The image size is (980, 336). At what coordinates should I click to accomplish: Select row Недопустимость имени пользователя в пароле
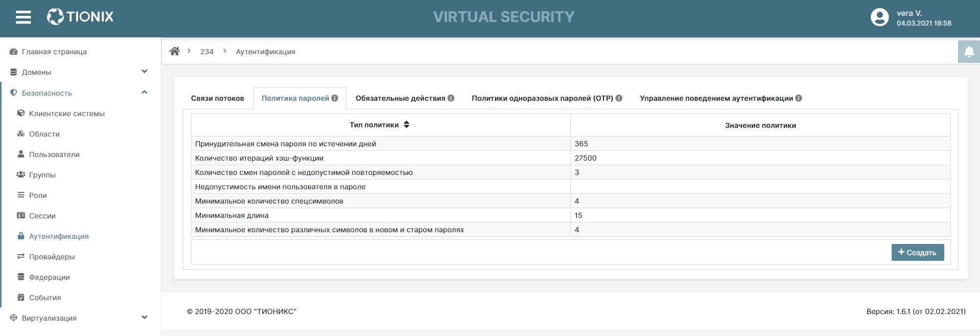click(570, 187)
